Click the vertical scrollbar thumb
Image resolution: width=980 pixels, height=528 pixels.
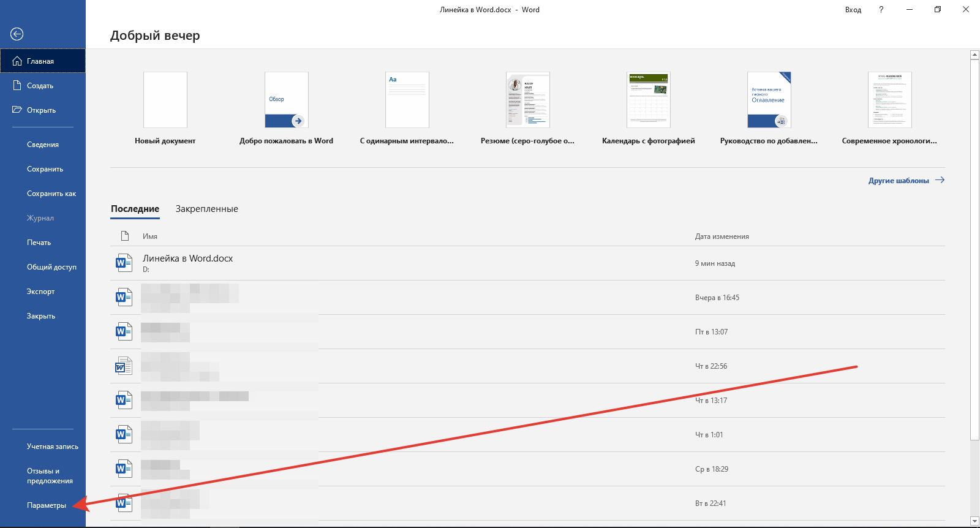coord(975,249)
